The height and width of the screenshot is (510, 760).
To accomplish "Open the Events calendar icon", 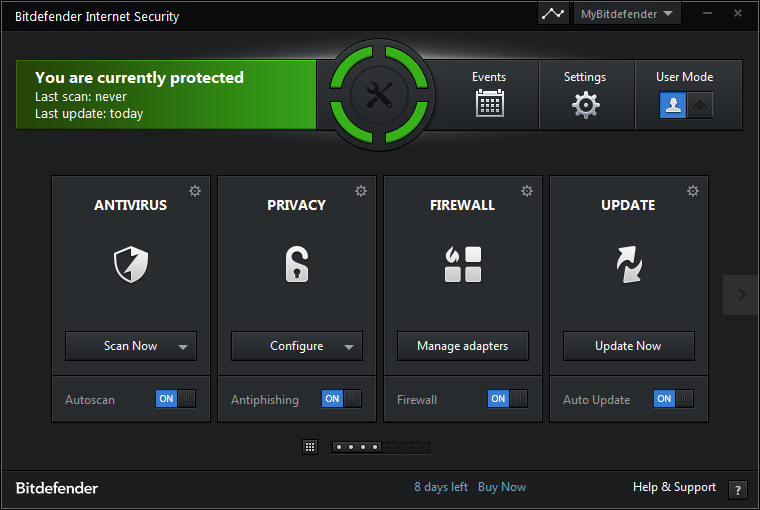I will [489, 103].
